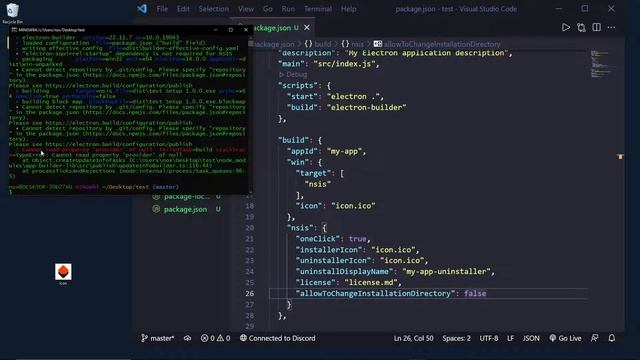Click the "src/index.js" main value
This screenshot has width=640, height=360.
tap(344, 64)
